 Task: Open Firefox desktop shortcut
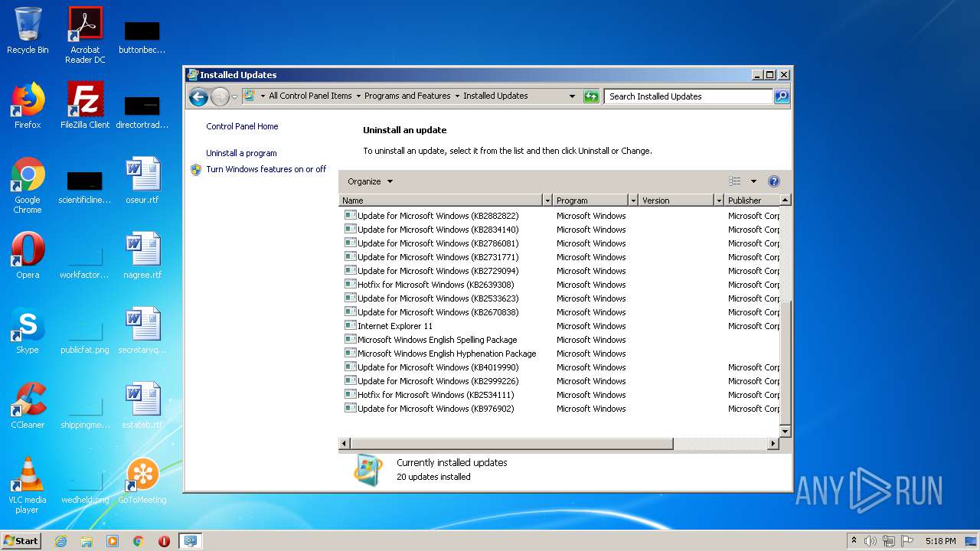28,106
